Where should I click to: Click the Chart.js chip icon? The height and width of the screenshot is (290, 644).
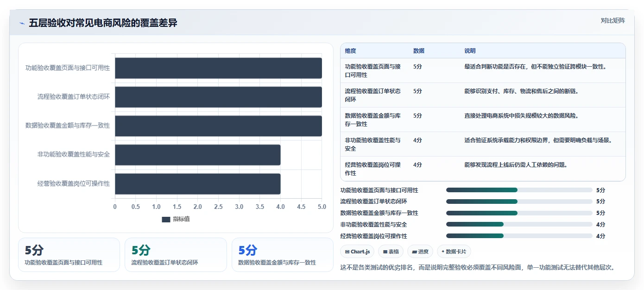tap(347, 252)
